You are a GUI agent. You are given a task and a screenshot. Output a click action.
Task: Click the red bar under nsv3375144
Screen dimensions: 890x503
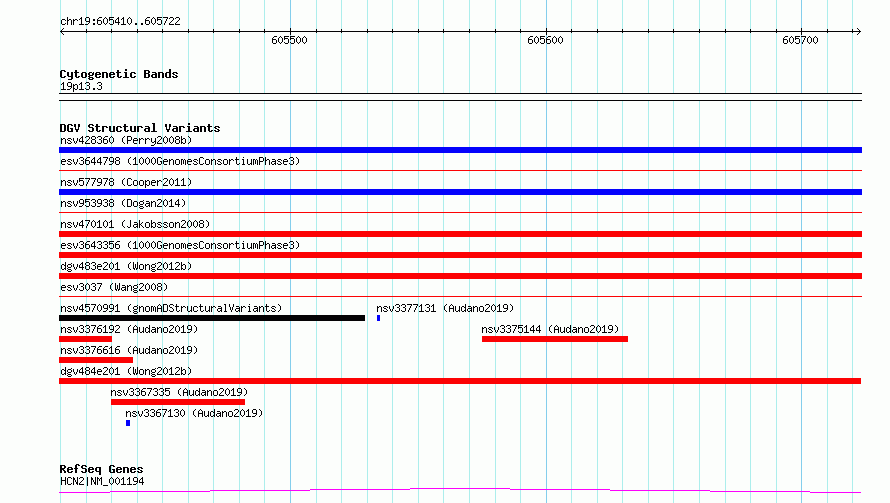click(555, 339)
